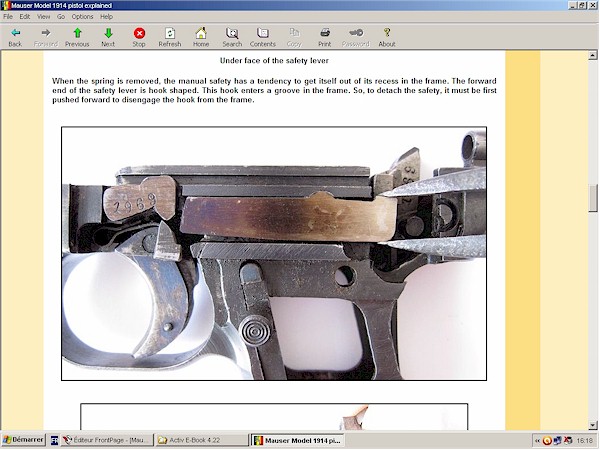Viewport: 600px width, 450px height.
Task: Print the current page
Action: [x=325, y=37]
